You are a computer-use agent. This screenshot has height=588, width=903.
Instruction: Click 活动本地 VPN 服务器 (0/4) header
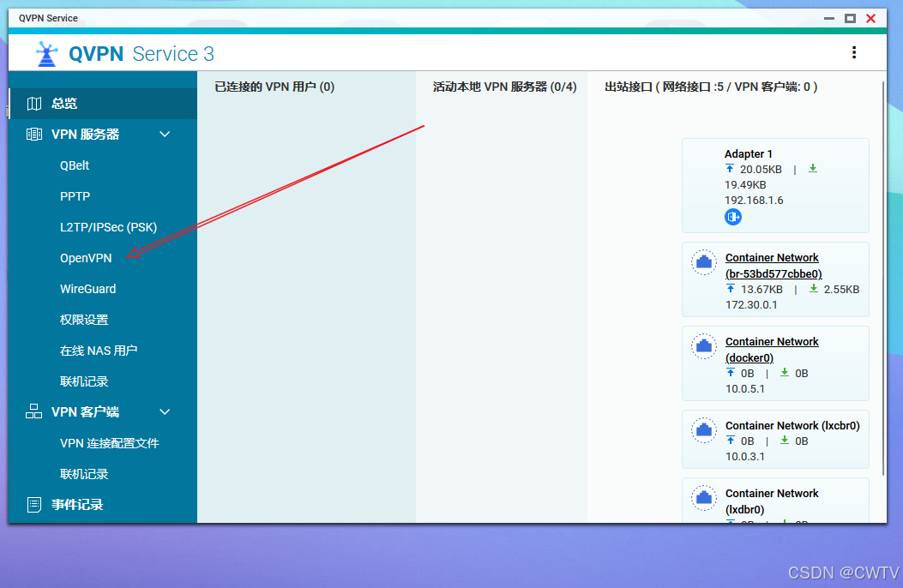pos(504,87)
